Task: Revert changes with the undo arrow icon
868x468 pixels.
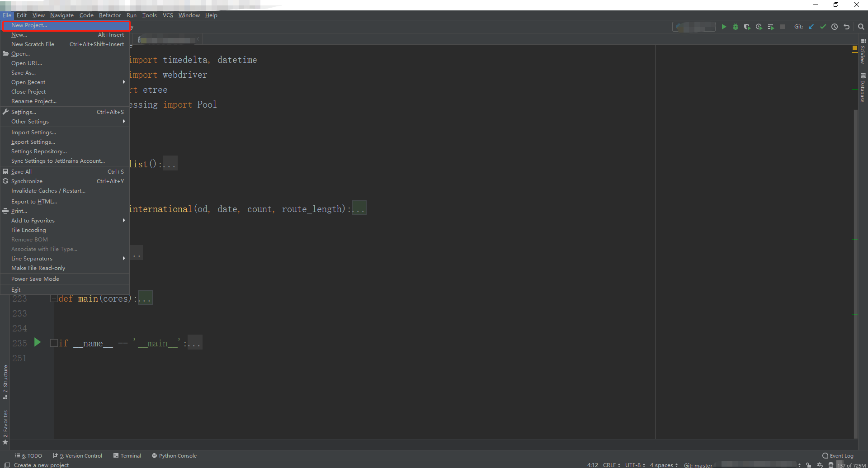Action: pos(847,27)
